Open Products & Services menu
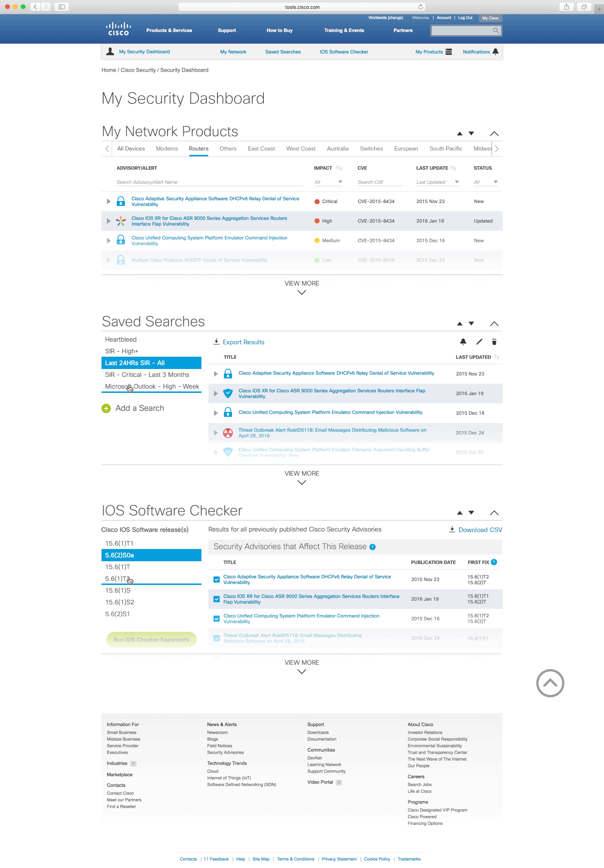604x868 pixels. pos(169,30)
